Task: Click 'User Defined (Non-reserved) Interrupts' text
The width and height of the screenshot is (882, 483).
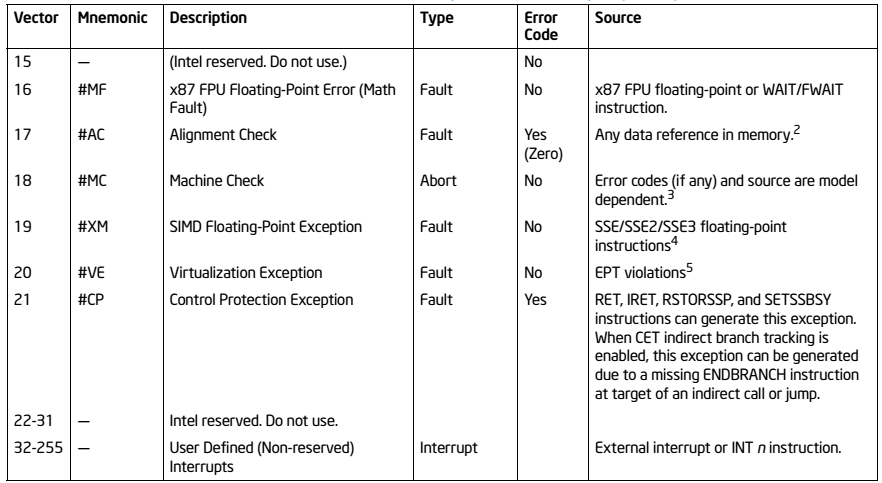Action: (x=262, y=457)
